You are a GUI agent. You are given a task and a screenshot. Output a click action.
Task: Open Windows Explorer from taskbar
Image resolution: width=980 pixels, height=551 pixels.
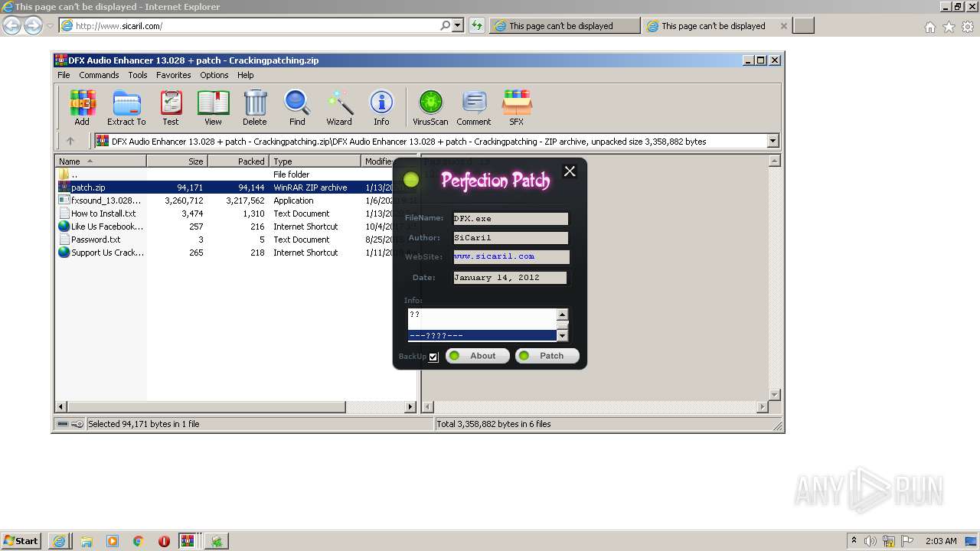pyautogui.click(x=87, y=541)
